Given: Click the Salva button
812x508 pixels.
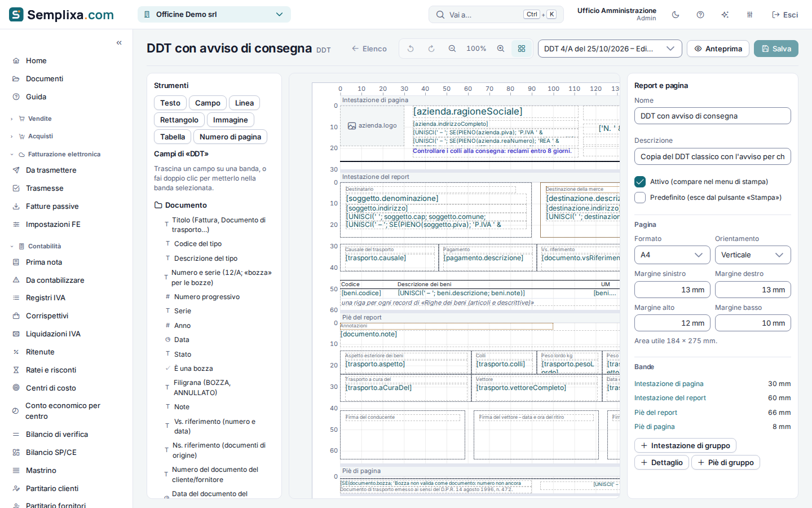Looking at the screenshot, I should [776, 49].
